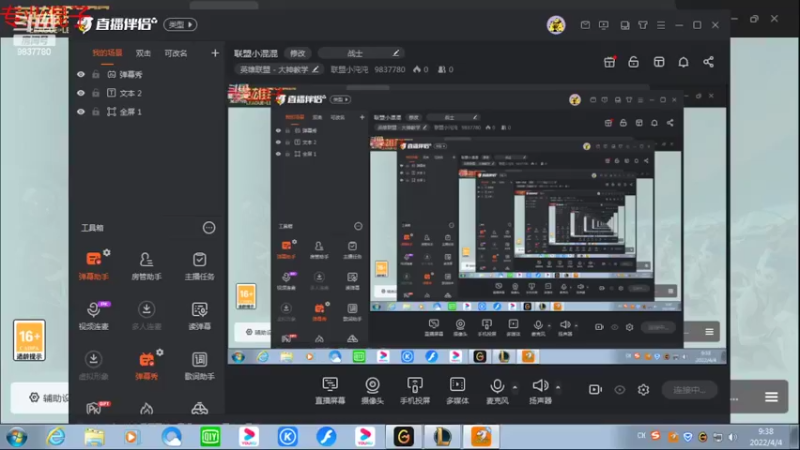Screen dimensions: 800x450
Task: Open the 类型 dropdown beside the logo
Action: (x=180, y=24)
